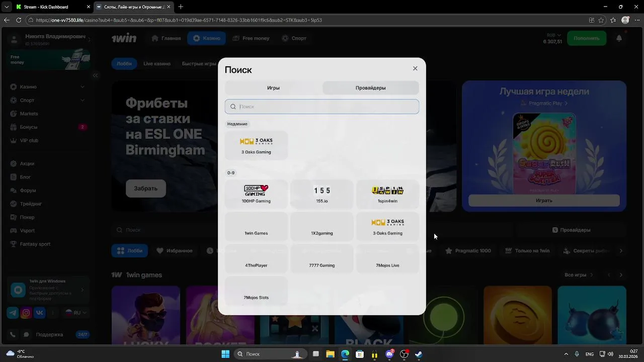This screenshot has height=362, width=644.
Task: Choose the 100HP Gaming provider
Action: (256, 194)
